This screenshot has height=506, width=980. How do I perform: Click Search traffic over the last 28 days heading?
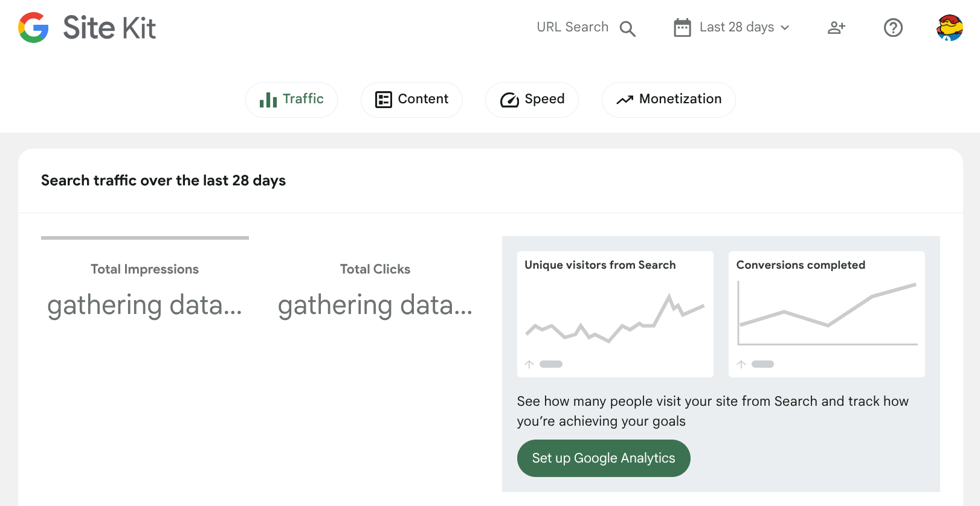(163, 181)
